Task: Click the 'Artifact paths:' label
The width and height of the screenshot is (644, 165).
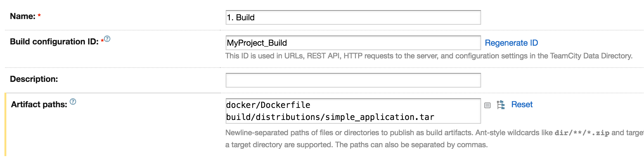Action: coord(39,104)
